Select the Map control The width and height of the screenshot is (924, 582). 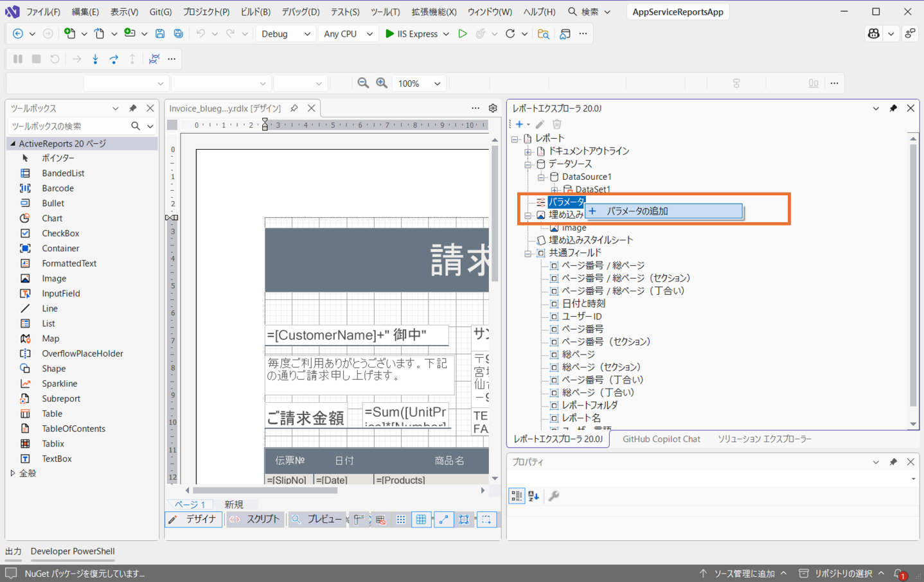(50, 339)
